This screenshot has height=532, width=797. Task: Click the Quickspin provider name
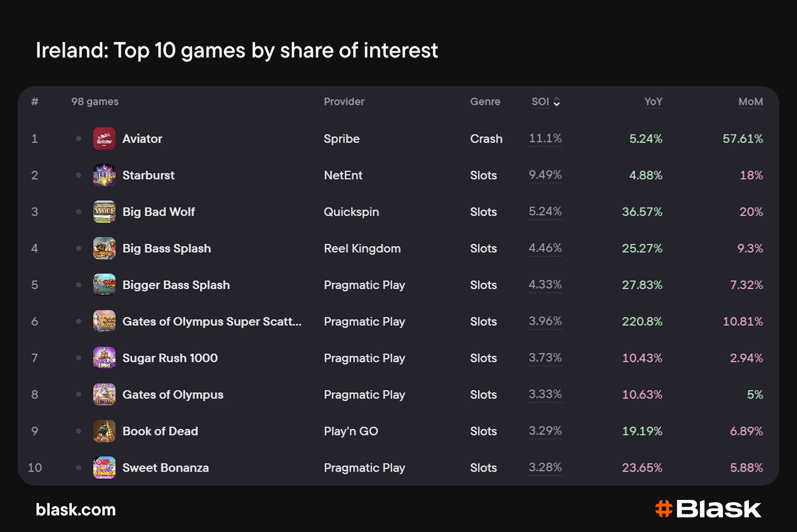click(x=351, y=212)
